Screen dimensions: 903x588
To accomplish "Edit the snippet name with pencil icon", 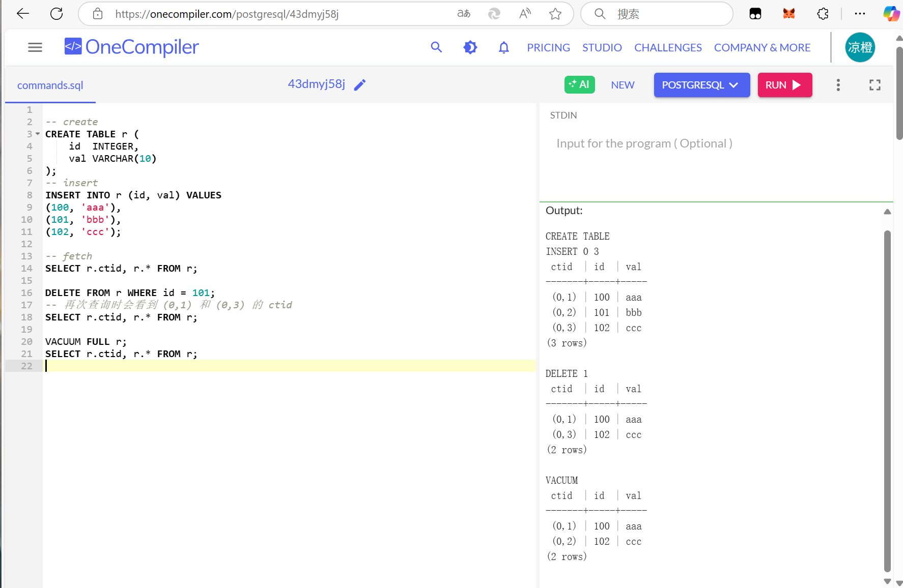I will (x=360, y=85).
